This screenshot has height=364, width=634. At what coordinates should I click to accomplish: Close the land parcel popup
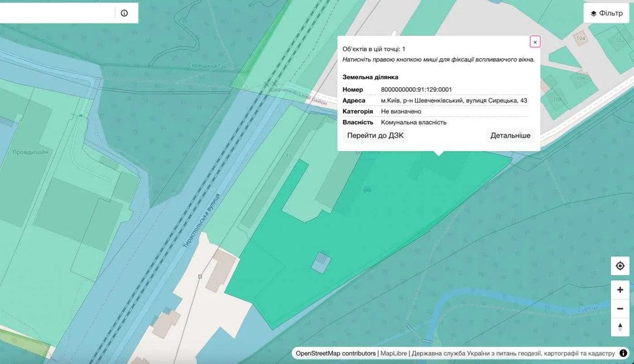tap(535, 42)
